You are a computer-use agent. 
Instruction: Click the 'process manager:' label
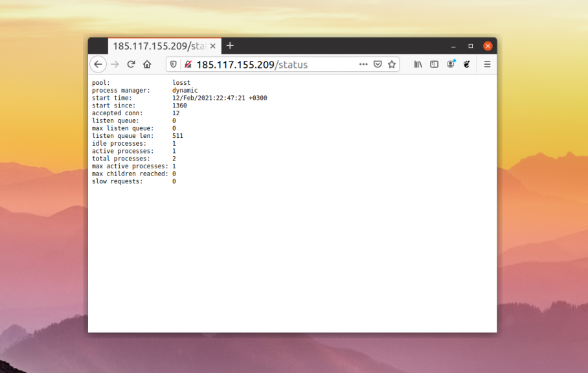click(120, 91)
